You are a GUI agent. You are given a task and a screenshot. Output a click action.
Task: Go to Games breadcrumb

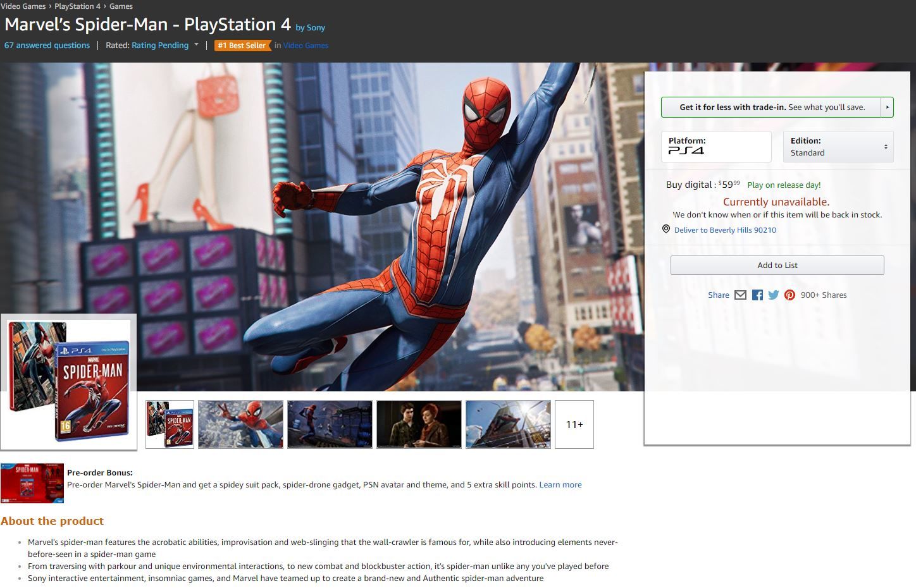point(121,6)
